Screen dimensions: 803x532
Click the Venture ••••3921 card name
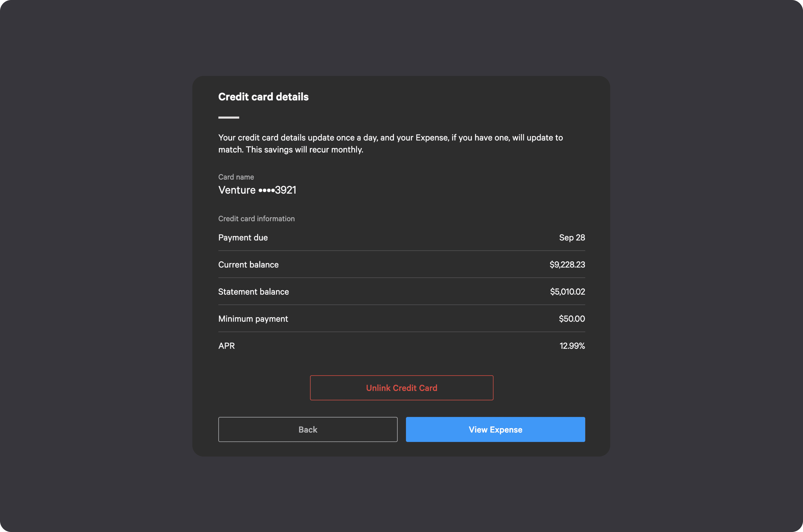[x=257, y=190]
